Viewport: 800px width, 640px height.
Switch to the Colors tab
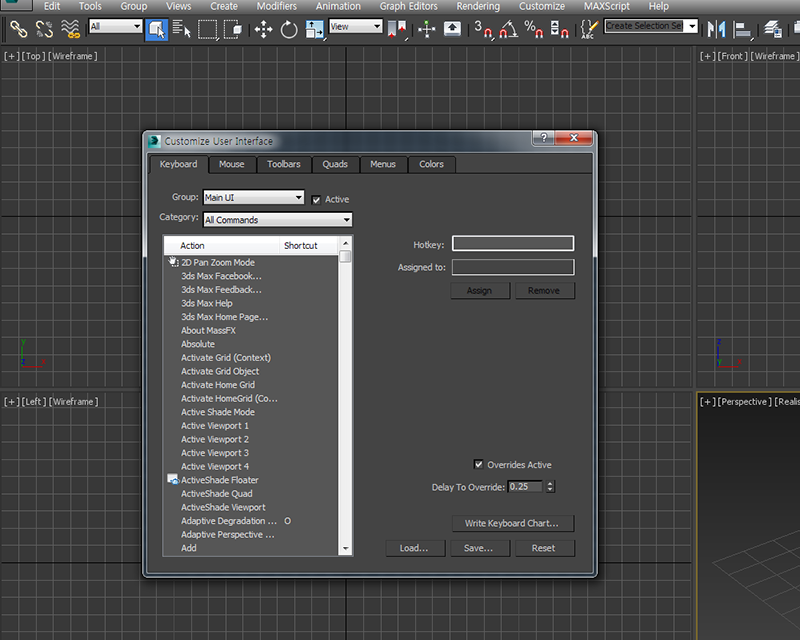(431, 164)
